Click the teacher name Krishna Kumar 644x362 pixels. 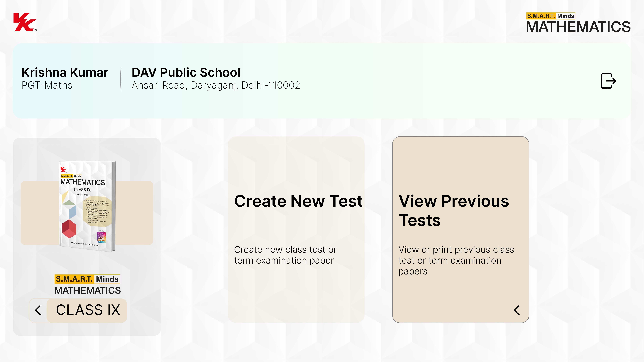click(x=65, y=72)
